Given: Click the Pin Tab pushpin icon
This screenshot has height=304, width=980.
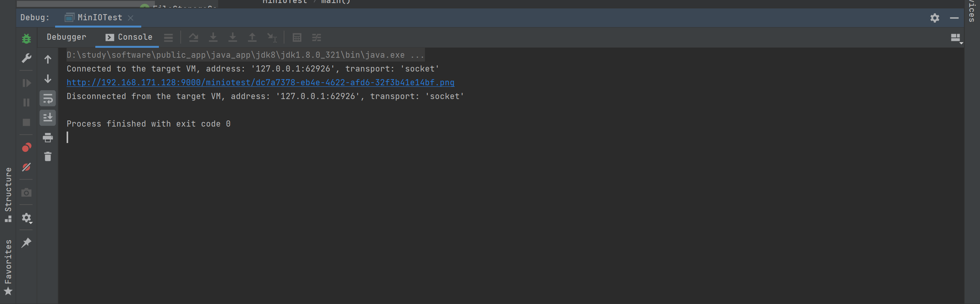Looking at the screenshot, I should click(x=26, y=242).
